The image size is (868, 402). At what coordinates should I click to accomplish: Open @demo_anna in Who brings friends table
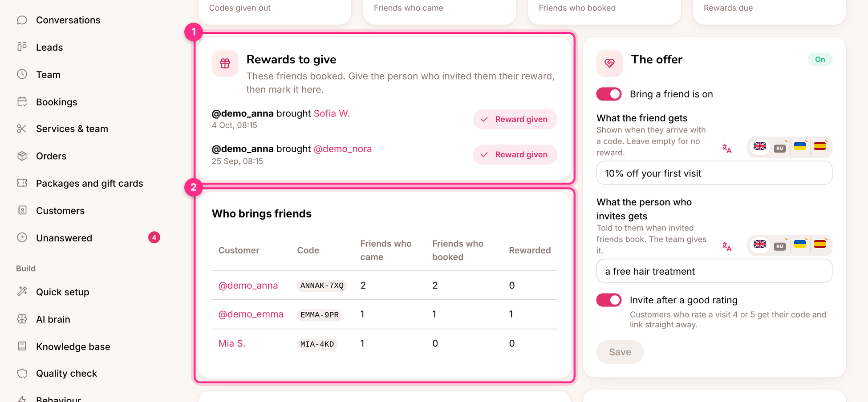click(x=248, y=285)
